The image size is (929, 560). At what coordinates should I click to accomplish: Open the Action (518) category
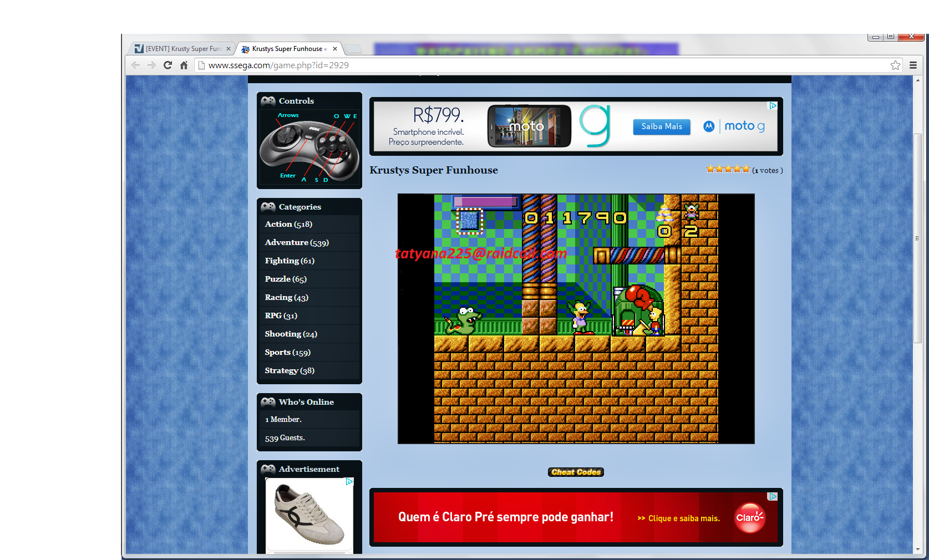point(309,224)
